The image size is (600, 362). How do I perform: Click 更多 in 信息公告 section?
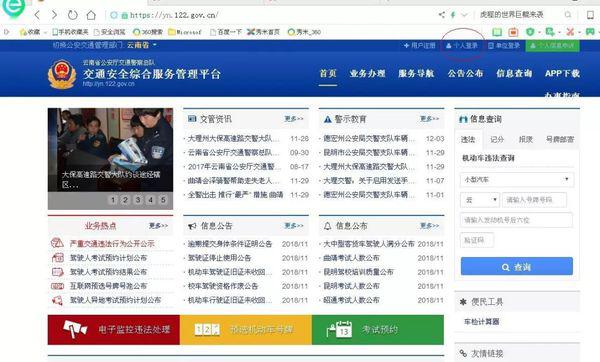294,226
